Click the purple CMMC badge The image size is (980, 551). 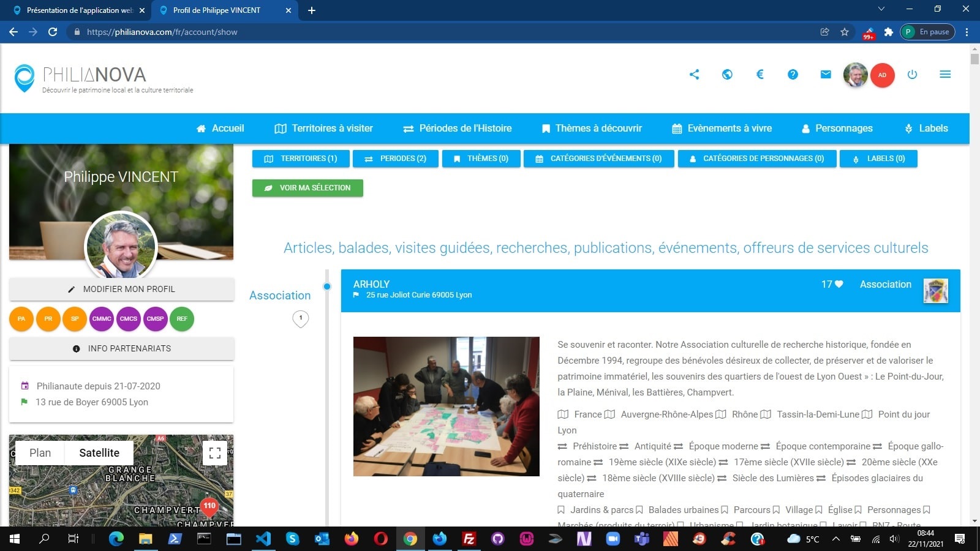[x=102, y=319]
